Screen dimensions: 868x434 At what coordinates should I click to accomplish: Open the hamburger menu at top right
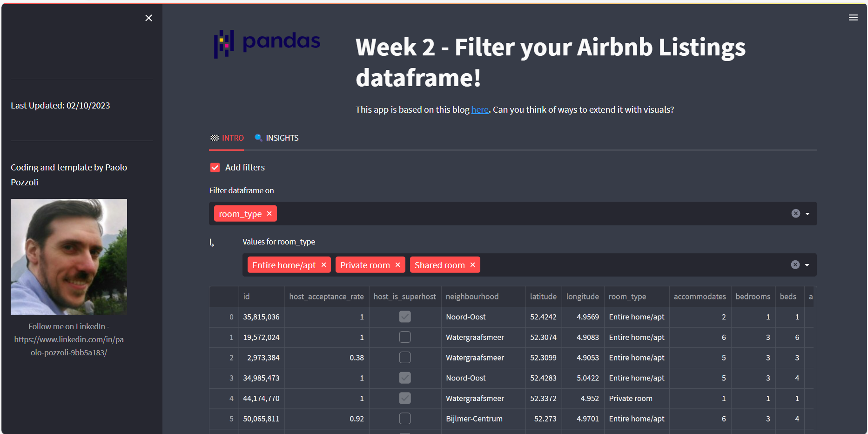pos(853,18)
